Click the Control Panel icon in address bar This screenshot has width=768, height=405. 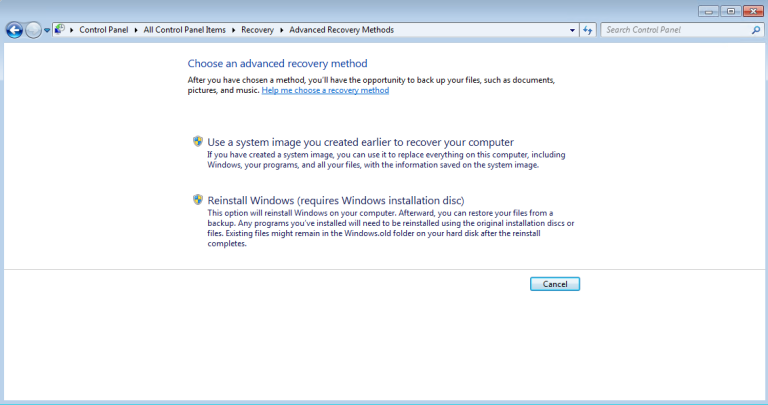click(x=60, y=30)
